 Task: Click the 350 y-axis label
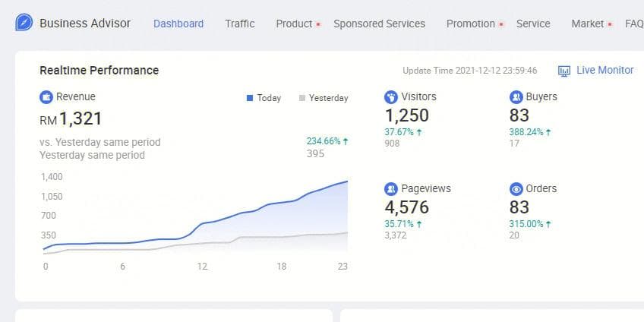[x=48, y=235]
